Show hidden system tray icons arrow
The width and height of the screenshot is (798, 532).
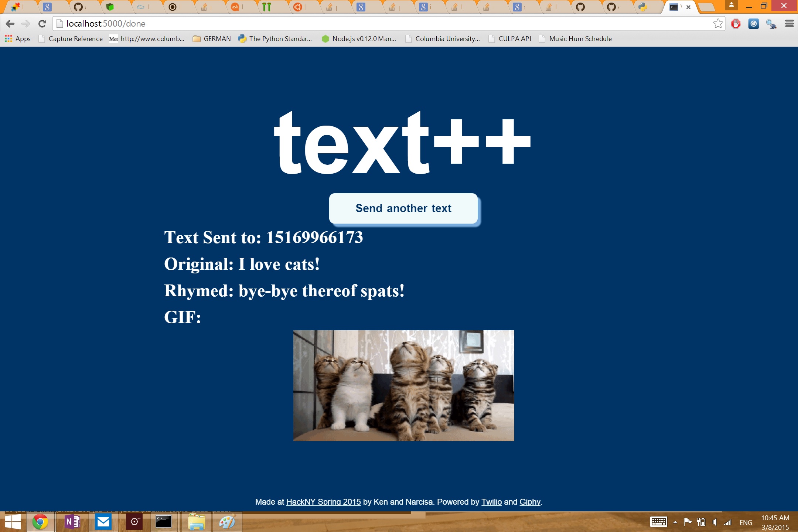coord(675,522)
